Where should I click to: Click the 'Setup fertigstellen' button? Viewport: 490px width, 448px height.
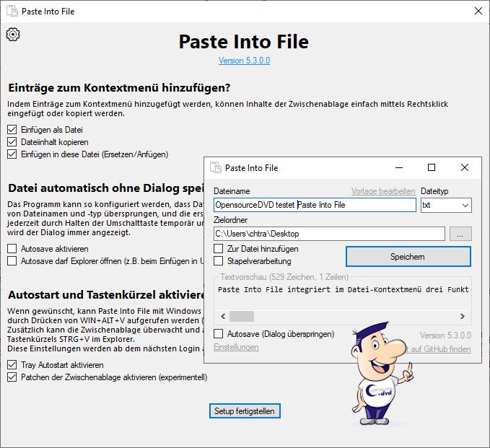pos(245,411)
